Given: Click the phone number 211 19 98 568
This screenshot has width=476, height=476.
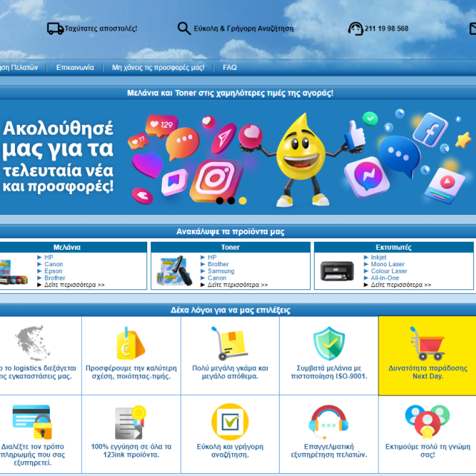Looking at the screenshot, I should [387, 28].
